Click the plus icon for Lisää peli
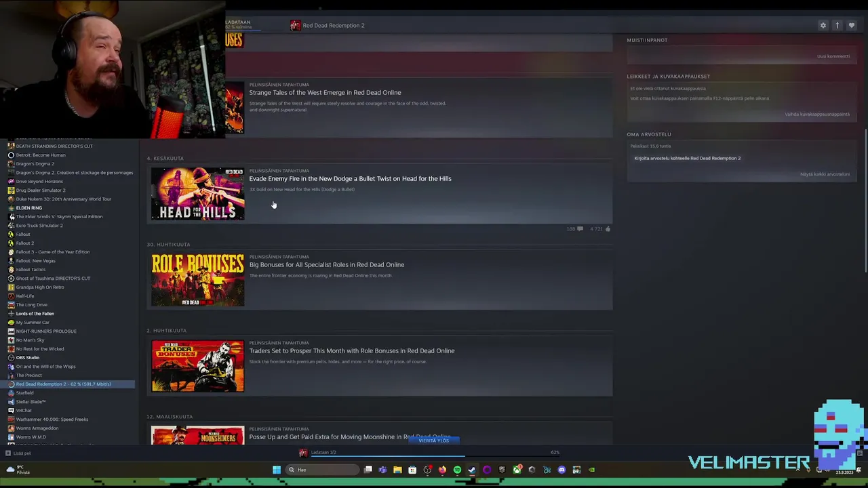This screenshot has width=868, height=488. coord(8,453)
